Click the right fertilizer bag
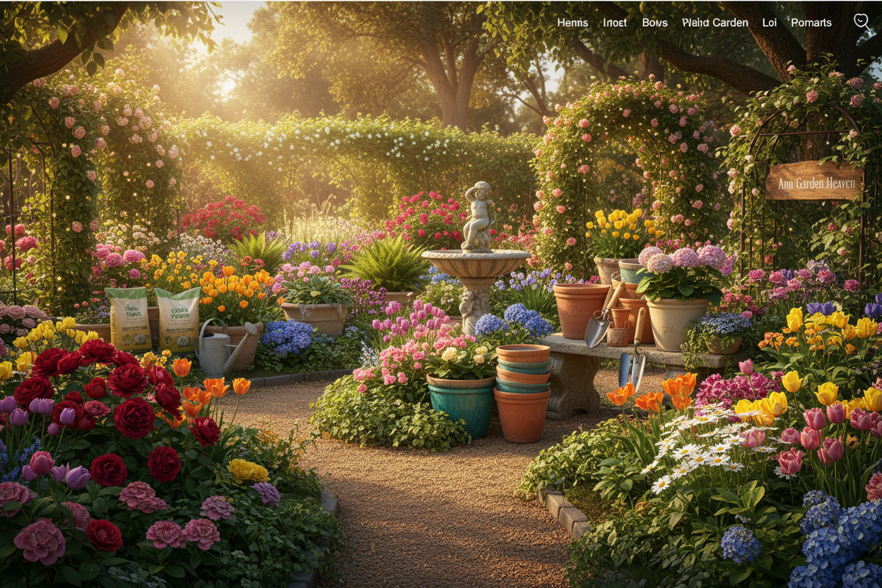The image size is (882, 588). [177, 319]
